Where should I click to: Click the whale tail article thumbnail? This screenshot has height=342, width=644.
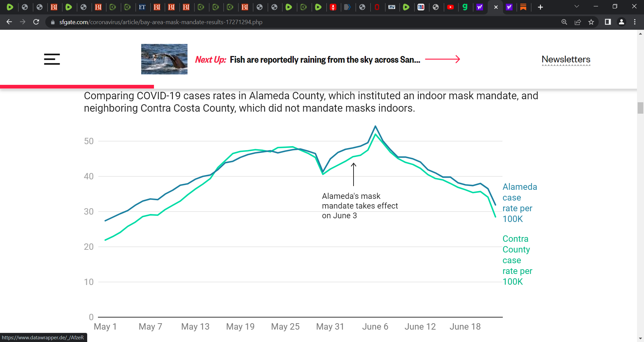[x=164, y=59]
